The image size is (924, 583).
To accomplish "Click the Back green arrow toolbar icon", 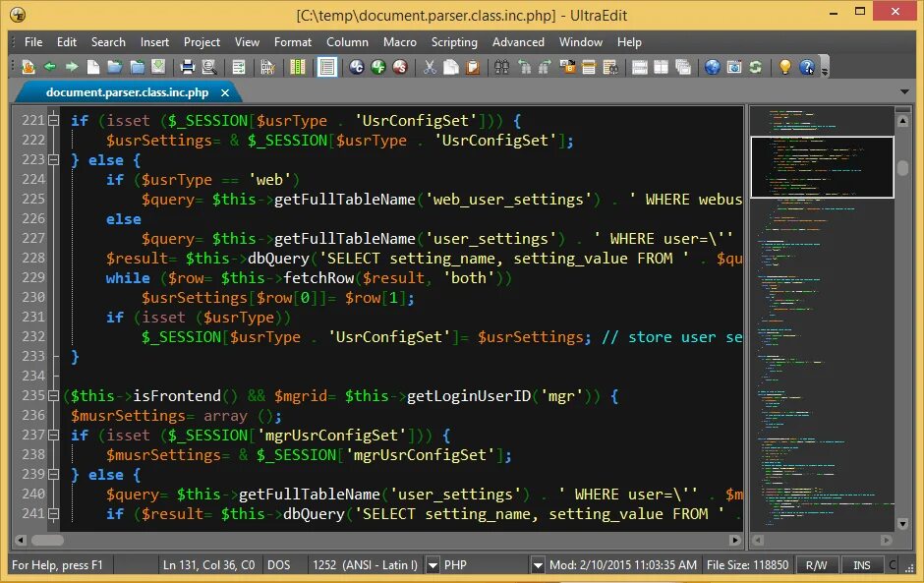I will click(x=50, y=67).
